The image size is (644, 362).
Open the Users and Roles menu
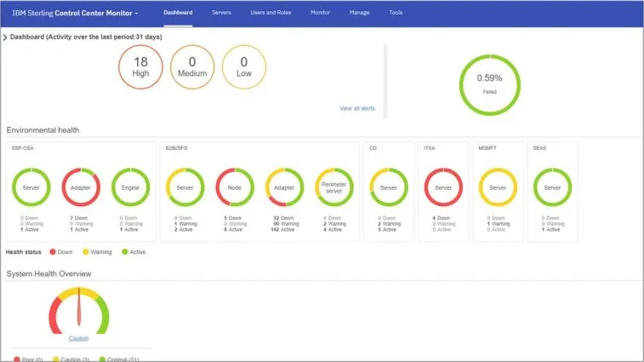[x=271, y=13]
